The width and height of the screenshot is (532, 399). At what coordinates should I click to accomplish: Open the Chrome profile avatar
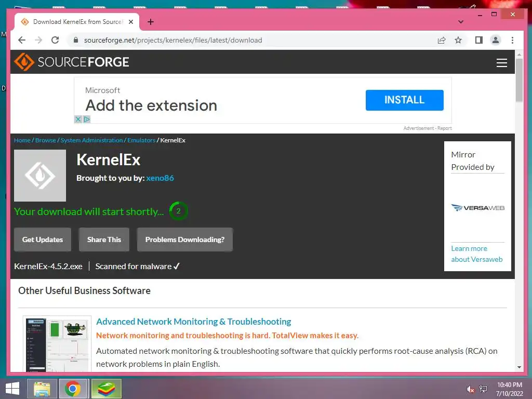495,40
